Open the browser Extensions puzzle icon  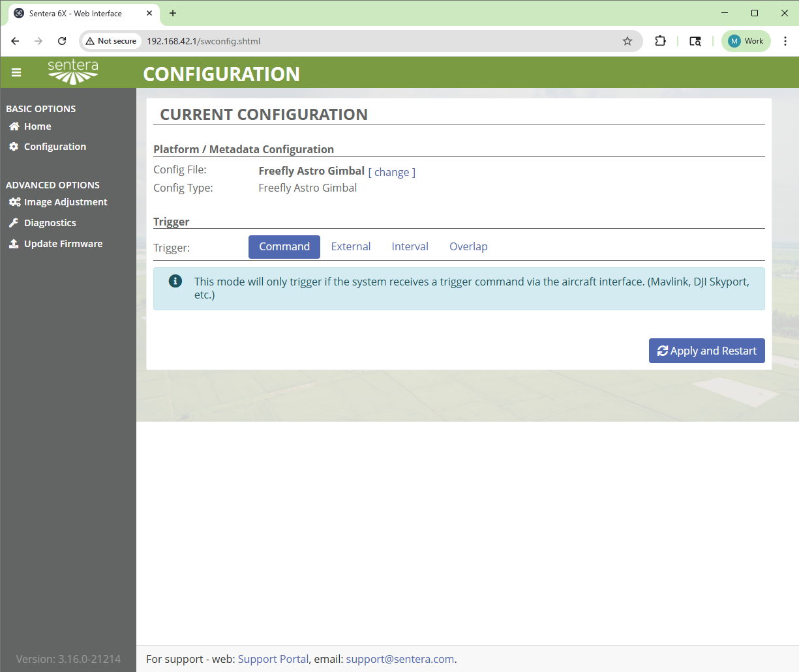click(660, 41)
